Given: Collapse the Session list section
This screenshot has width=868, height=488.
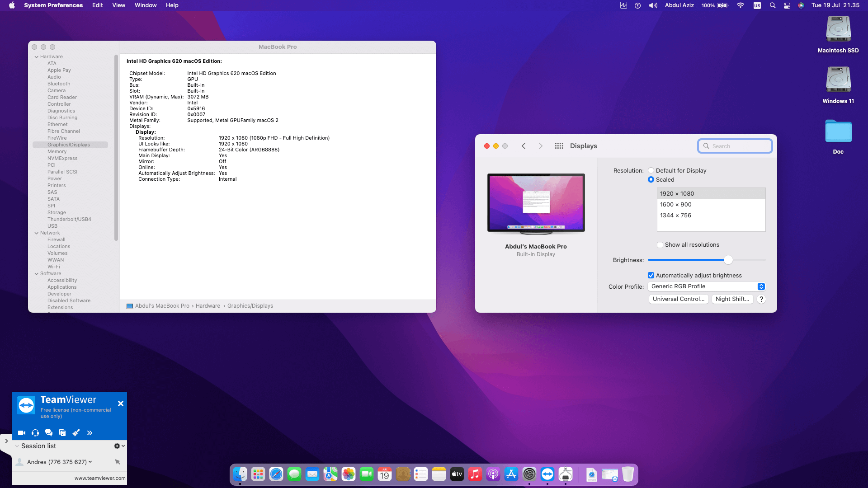Looking at the screenshot, I should 17,446.
